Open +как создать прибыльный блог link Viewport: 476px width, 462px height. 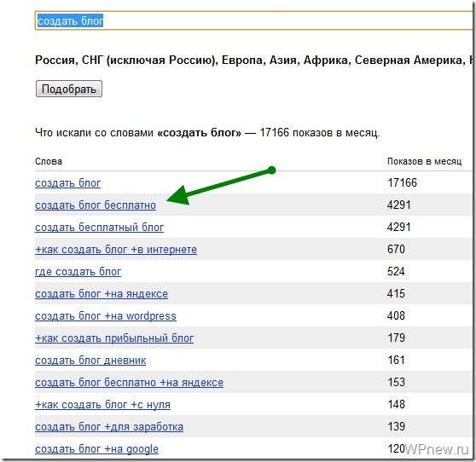tap(114, 338)
